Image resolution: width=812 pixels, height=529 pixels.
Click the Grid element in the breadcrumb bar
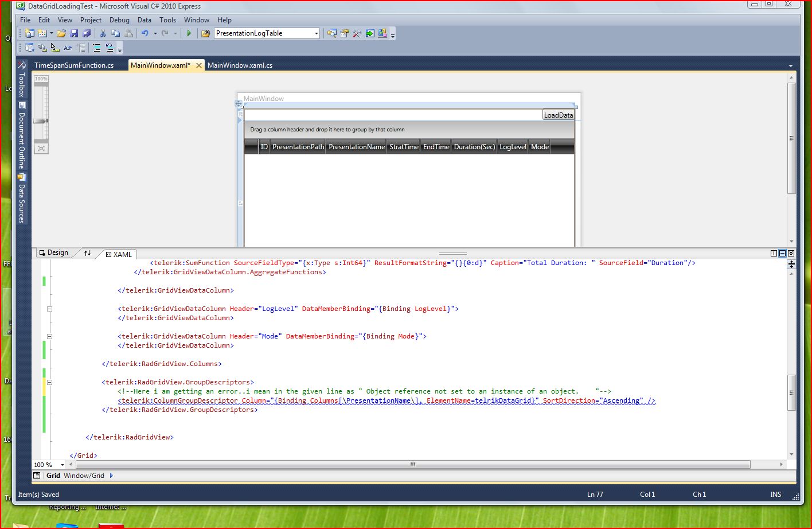coord(53,476)
